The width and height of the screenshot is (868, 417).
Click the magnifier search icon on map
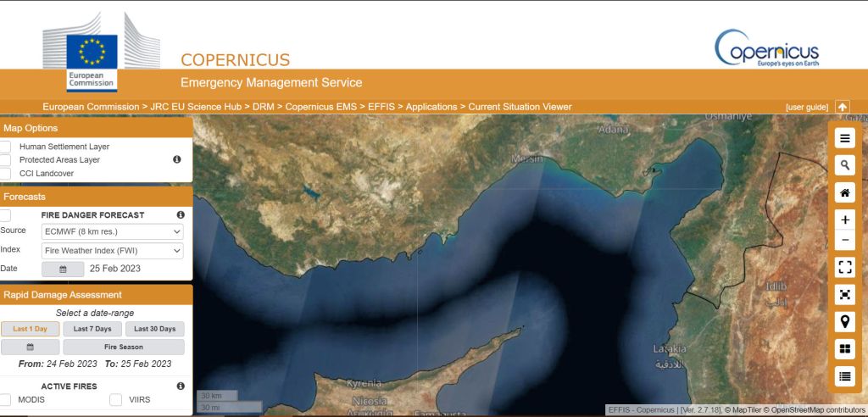844,164
